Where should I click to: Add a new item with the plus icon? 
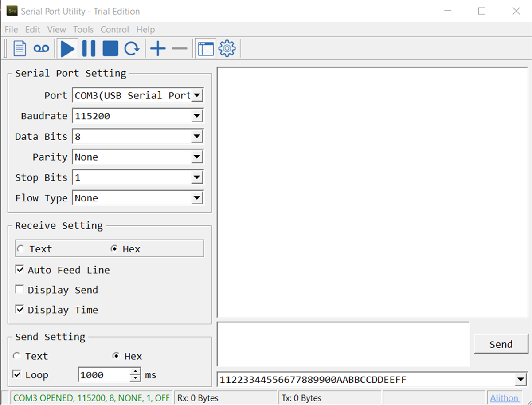click(x=158, y=48)
